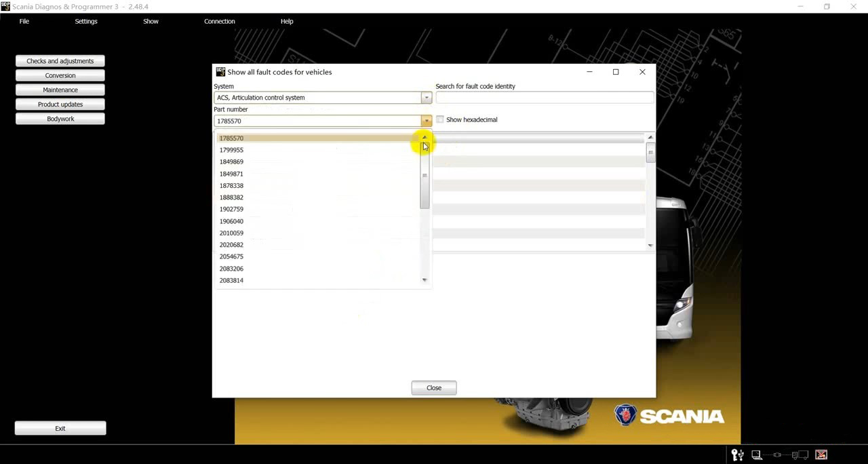Click the fault codes dialog title icon
Image resolution: width=868 pixels, height=464 pixels.
[x=220, y=72]
